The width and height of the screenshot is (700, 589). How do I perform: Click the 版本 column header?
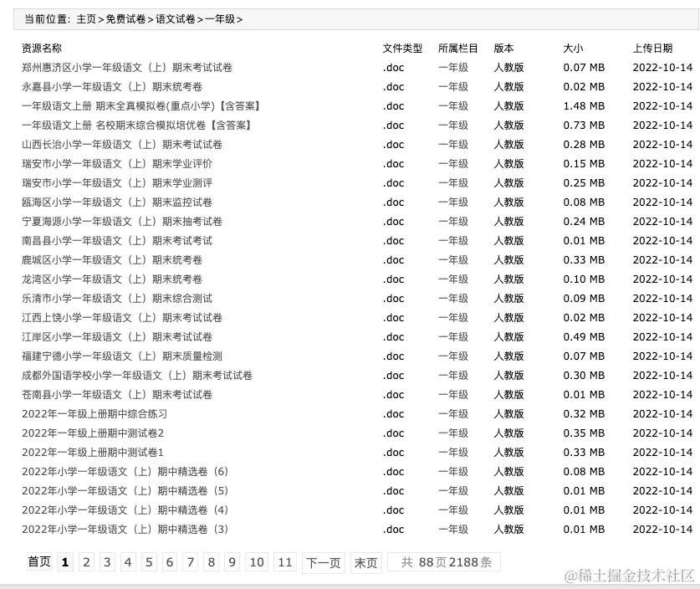pyautogui.click(x=504, y=49)
